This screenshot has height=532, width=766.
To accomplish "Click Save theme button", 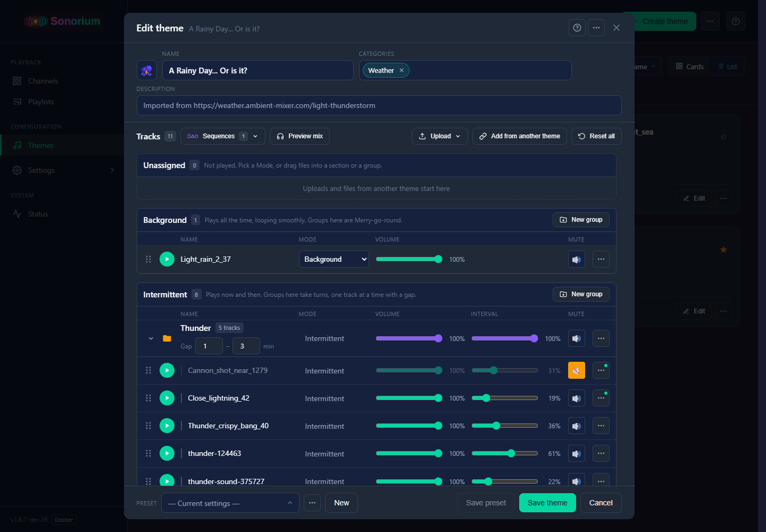I will [x=547, y=503].
